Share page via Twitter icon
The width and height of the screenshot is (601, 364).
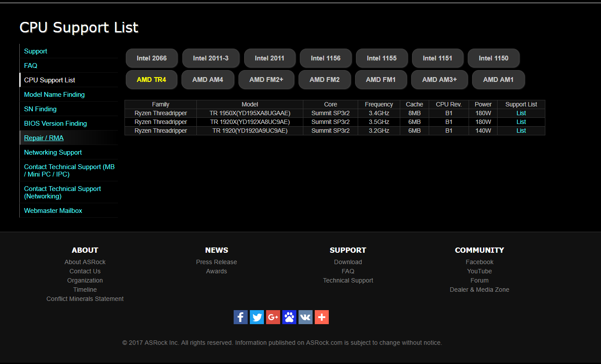click(257, 317)
